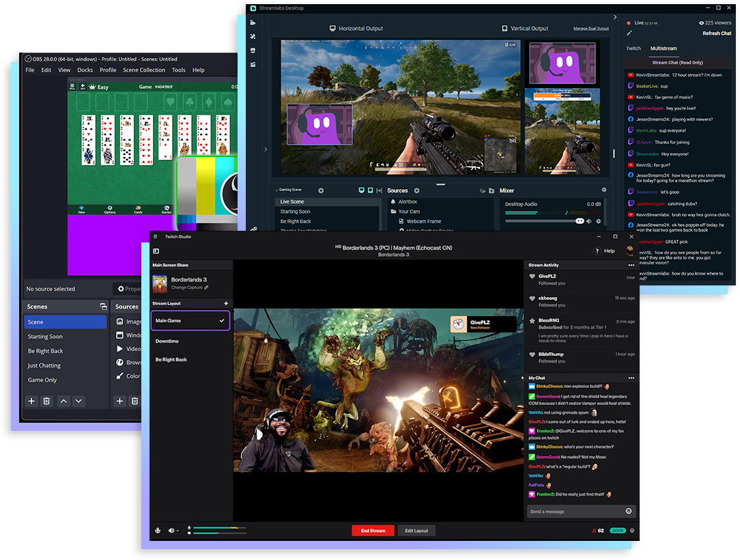Open the View menu in OBS
Viewport: 740px width, 560px height.
pos(64,70)
